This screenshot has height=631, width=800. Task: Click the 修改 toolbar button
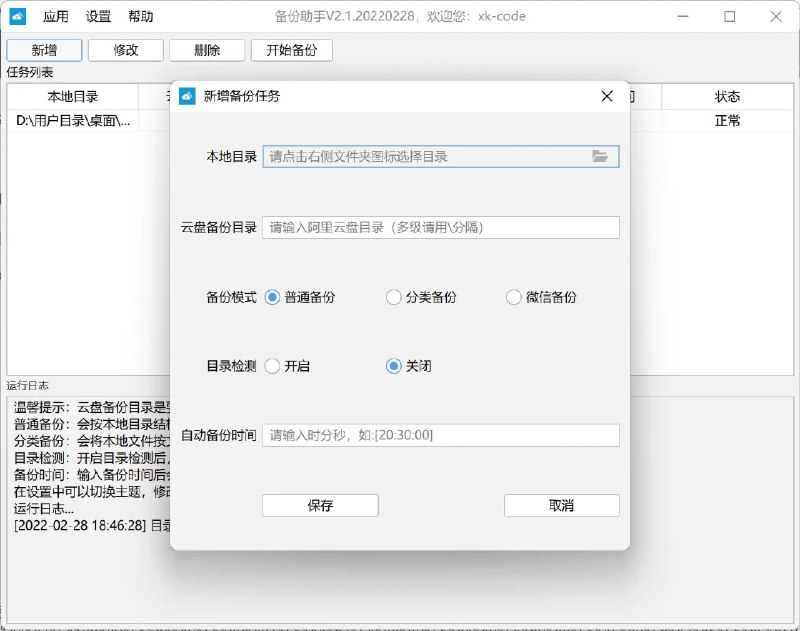pyautogui.click(x=124, y=49)
